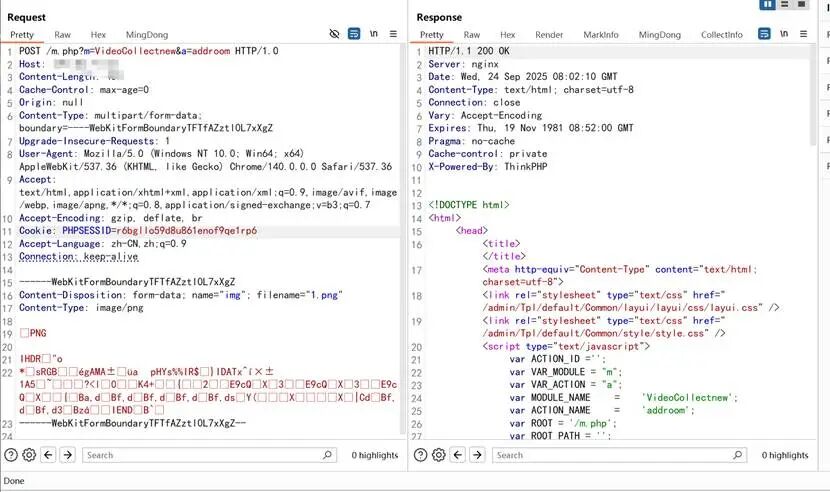Open search settings gear under Request

[x=30, y=455]
